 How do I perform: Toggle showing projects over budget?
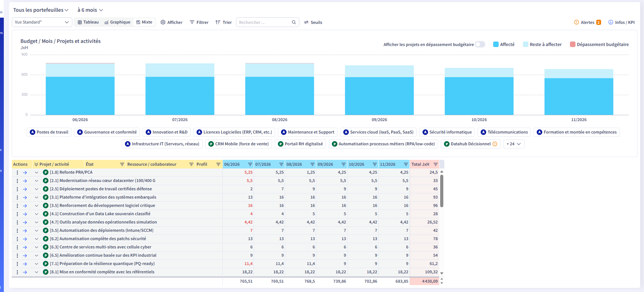pos(480,44)
